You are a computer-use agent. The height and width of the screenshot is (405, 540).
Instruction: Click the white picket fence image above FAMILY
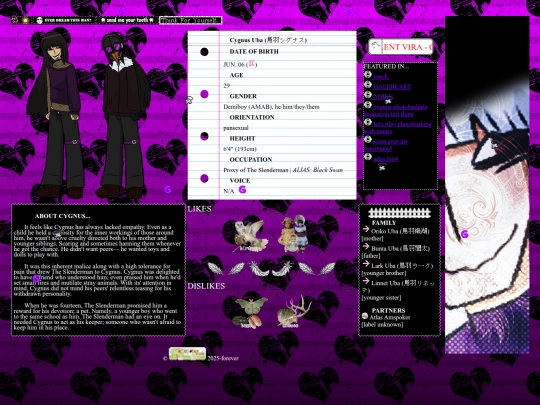[x=399, y=213]
